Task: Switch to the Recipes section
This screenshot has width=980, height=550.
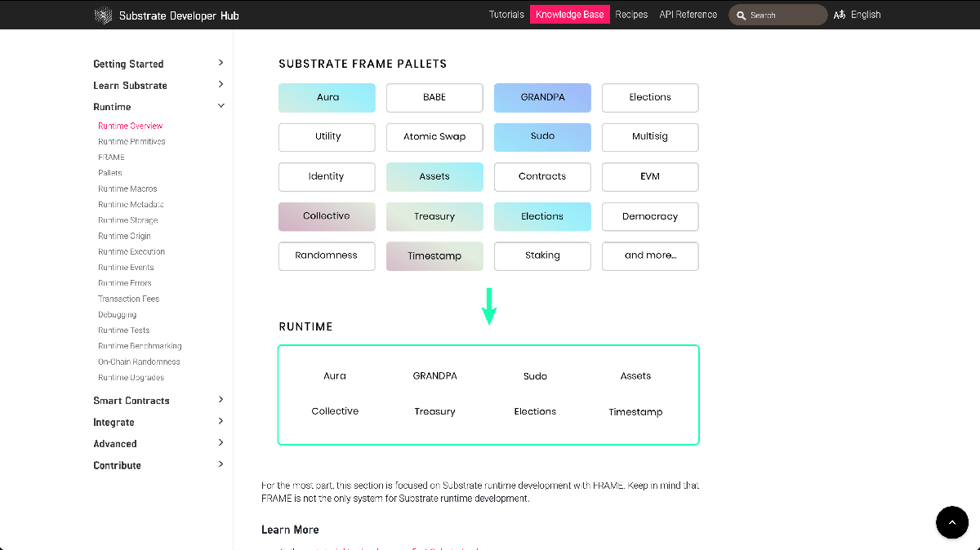Action: click(x=631, y=14)
